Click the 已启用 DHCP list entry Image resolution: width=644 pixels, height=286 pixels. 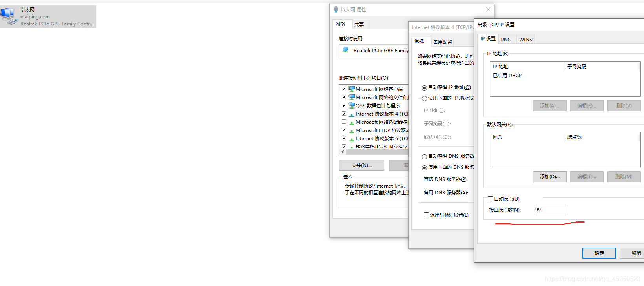pos(507,76)
